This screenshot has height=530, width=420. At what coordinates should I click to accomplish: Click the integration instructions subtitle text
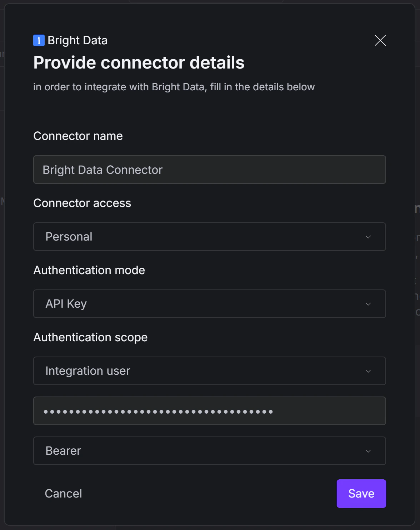tap(174, 87)
